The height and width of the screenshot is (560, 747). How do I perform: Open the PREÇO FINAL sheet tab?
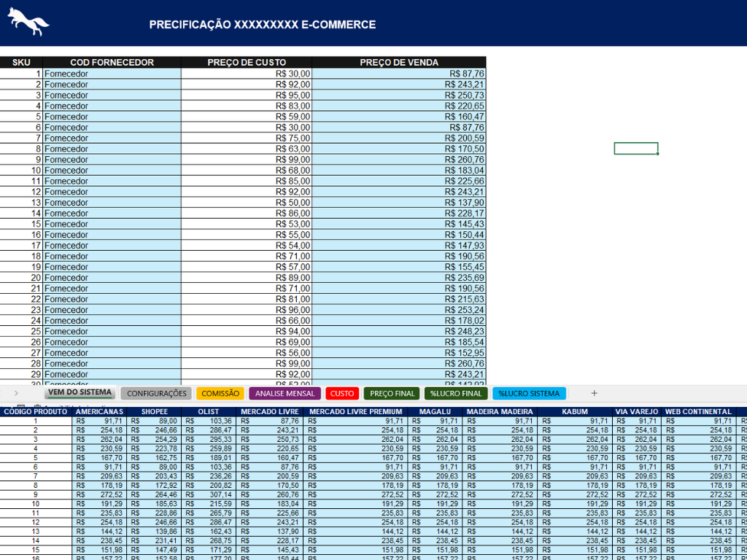click(x=392, y=394)
